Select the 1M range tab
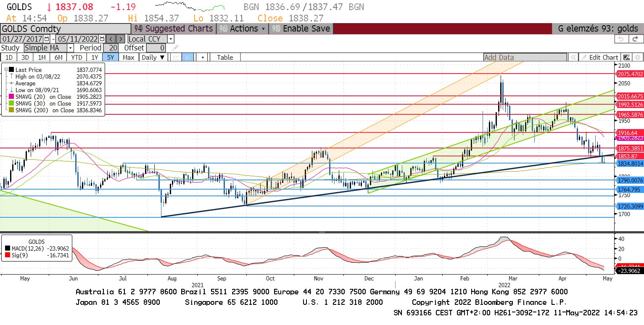644x325 pixels. (x=42, y=57)
